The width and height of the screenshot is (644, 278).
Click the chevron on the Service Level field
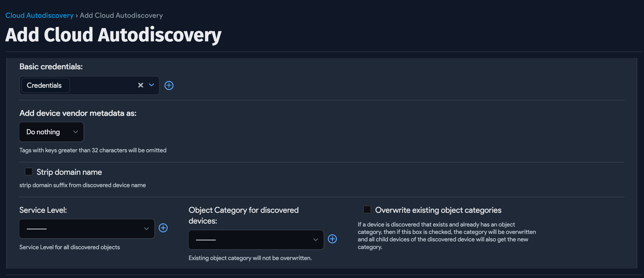(146, 229)
